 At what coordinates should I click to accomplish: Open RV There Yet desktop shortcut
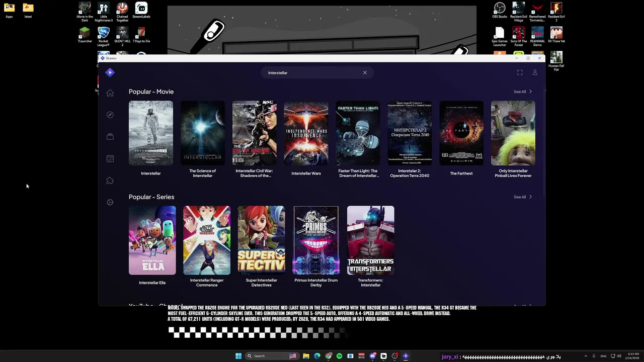(556, 35)
